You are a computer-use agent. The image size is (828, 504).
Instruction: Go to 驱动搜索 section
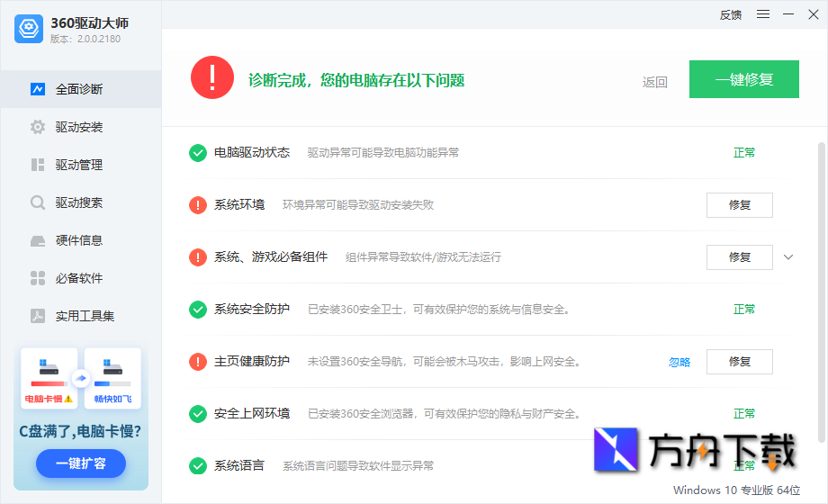pyautogui.click(x=81, y=202)
